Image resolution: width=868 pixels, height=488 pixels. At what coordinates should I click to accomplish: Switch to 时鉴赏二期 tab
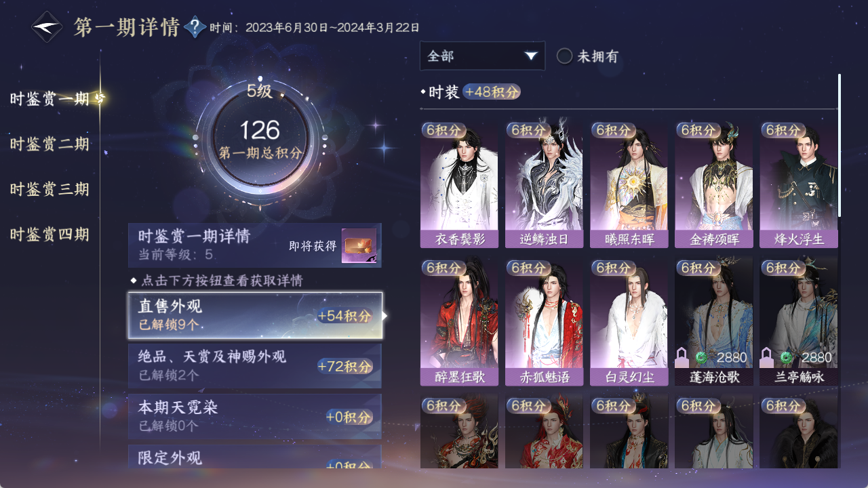coord(50,144)
